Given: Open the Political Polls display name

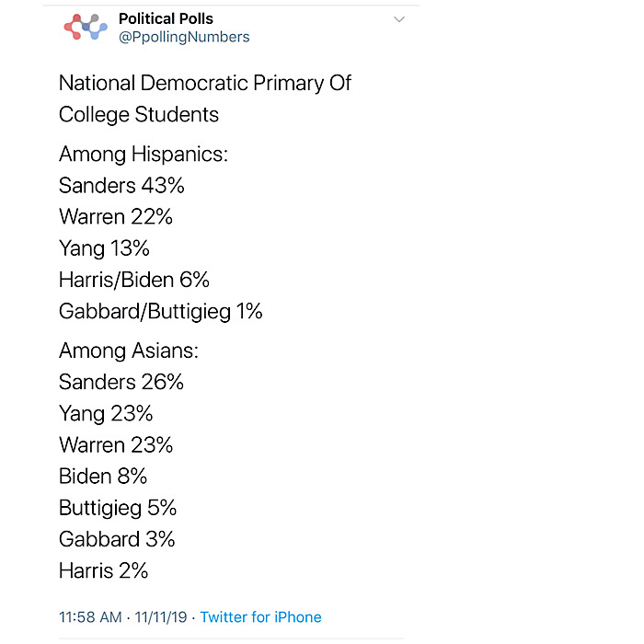Looking at the screenshot, I should tap(166, 19).
